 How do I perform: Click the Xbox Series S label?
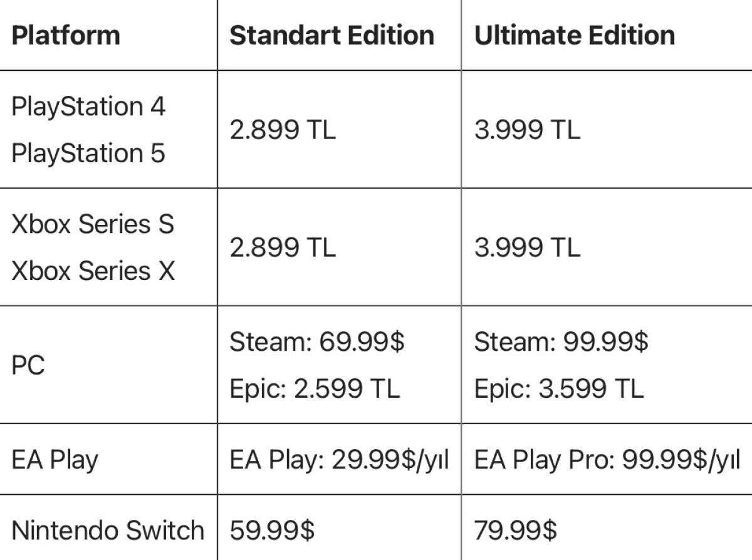(x=93, y=224)
